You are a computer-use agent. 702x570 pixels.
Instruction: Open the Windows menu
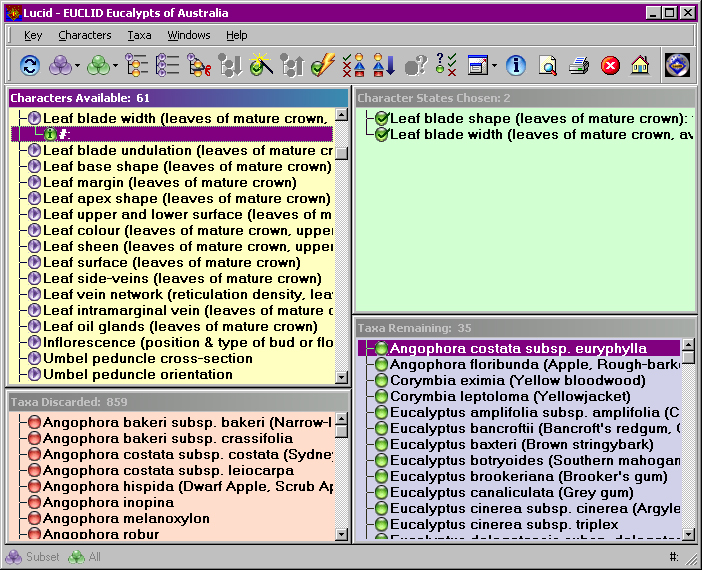pos(189,35)
